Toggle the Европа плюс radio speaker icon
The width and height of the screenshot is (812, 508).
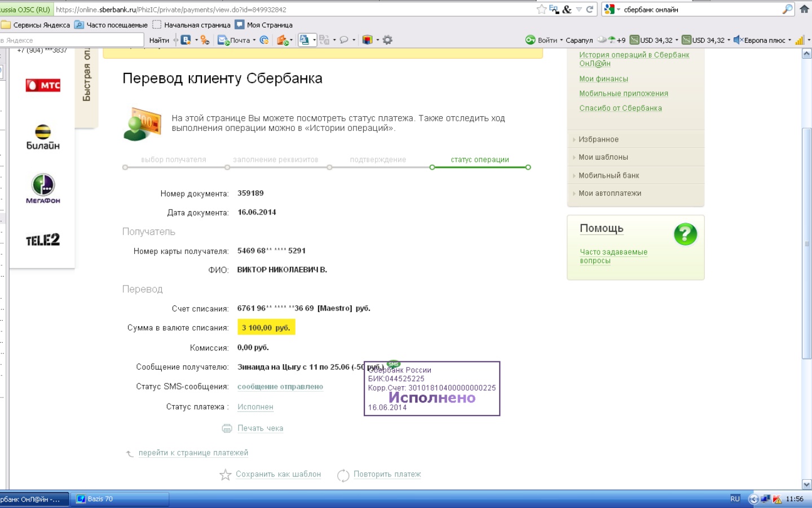tap(738, 40)
